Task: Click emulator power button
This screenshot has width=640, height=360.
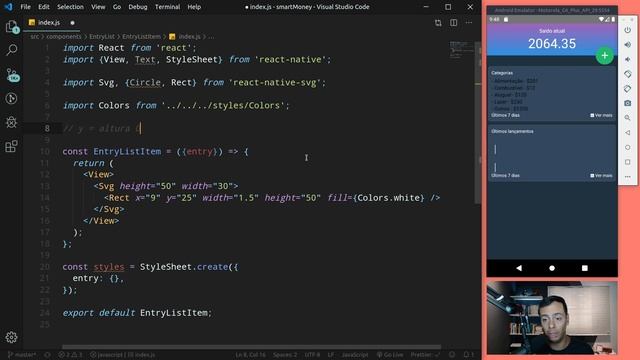Action: click(627, 30)
